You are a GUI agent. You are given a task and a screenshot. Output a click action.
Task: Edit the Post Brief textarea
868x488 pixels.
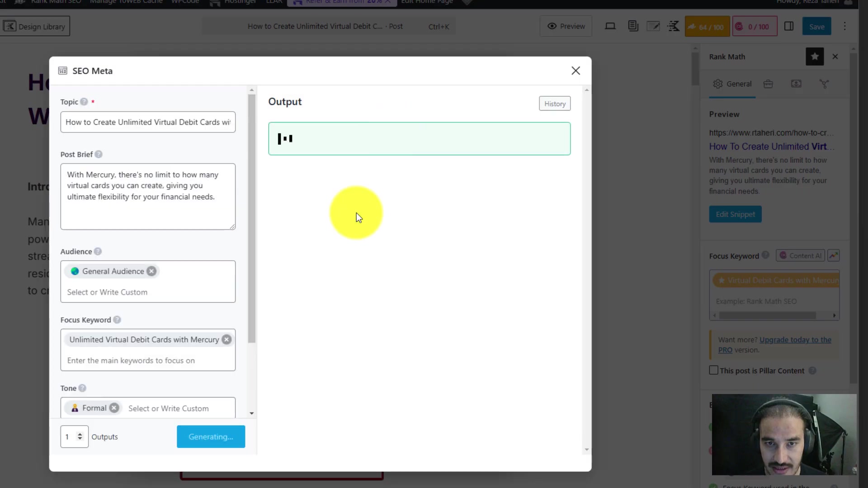click(148, 197)
